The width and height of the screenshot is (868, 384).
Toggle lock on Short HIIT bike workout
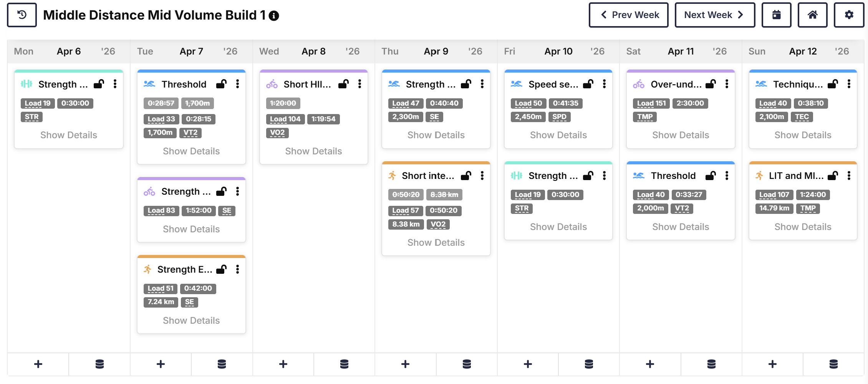[343, 84]
